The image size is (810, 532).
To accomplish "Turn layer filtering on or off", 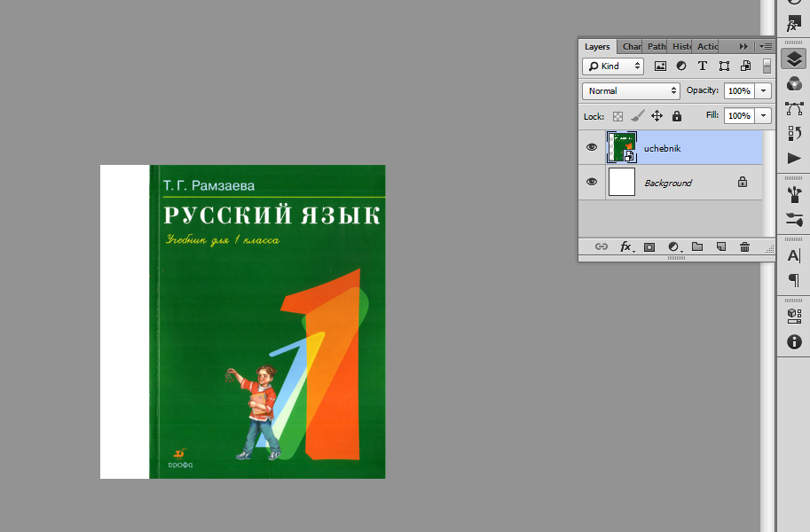I will coord(767,66).
